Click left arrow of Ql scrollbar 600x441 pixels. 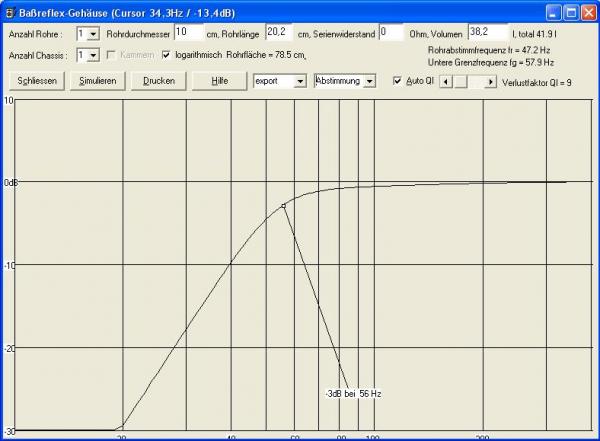pyautogui.click(x=445, y=81)
